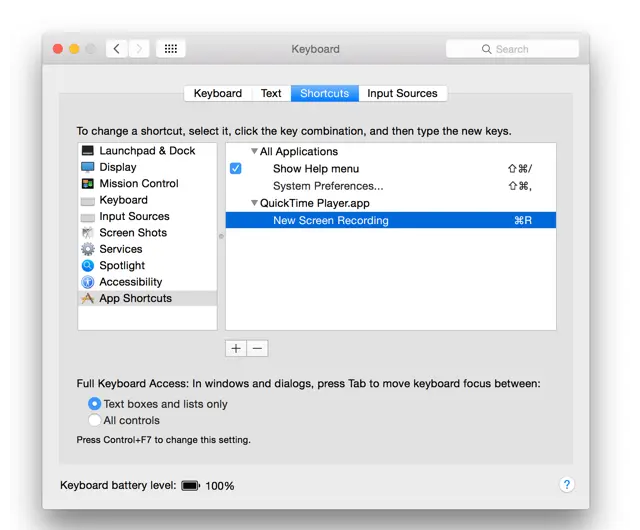640x530 pixels.
Task: Click the Mission Control icon
Action: [87, 183]
